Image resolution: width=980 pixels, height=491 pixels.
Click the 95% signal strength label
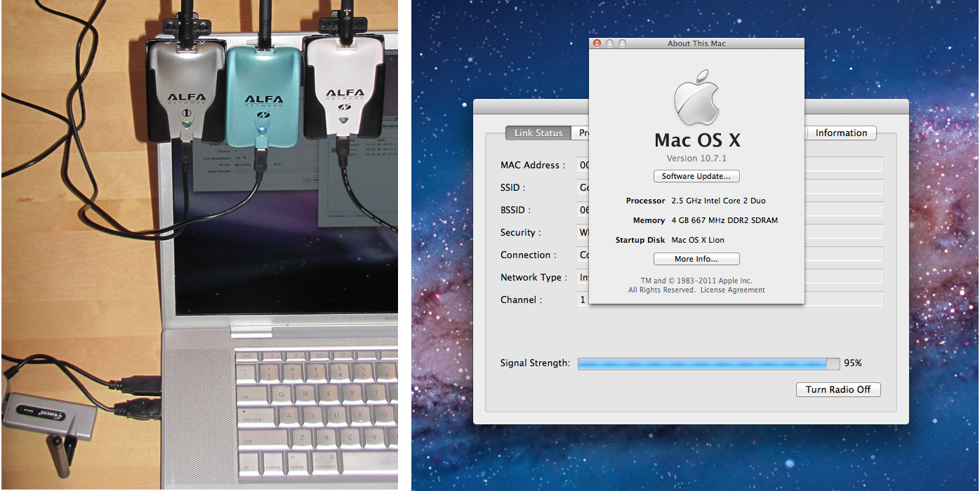pos(852,363)
